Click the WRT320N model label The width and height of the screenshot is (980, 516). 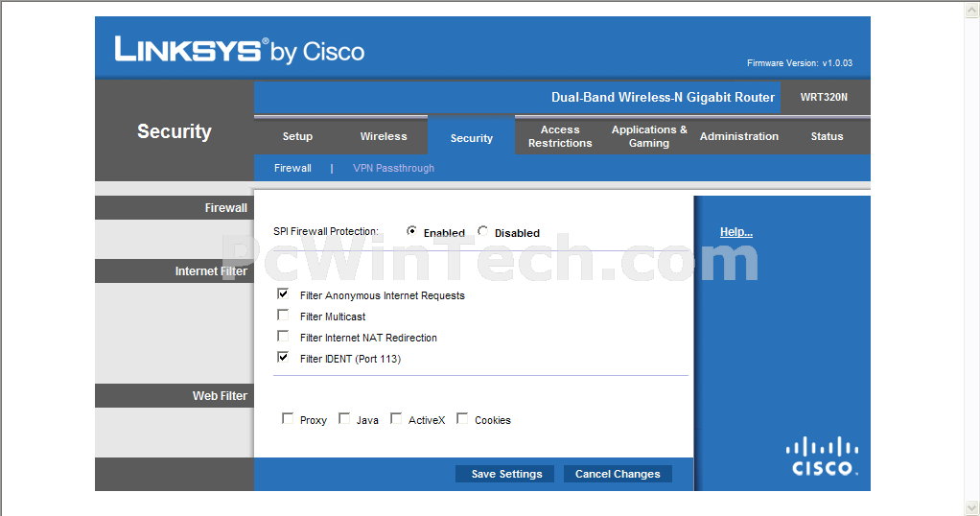[x=824, y=97]
